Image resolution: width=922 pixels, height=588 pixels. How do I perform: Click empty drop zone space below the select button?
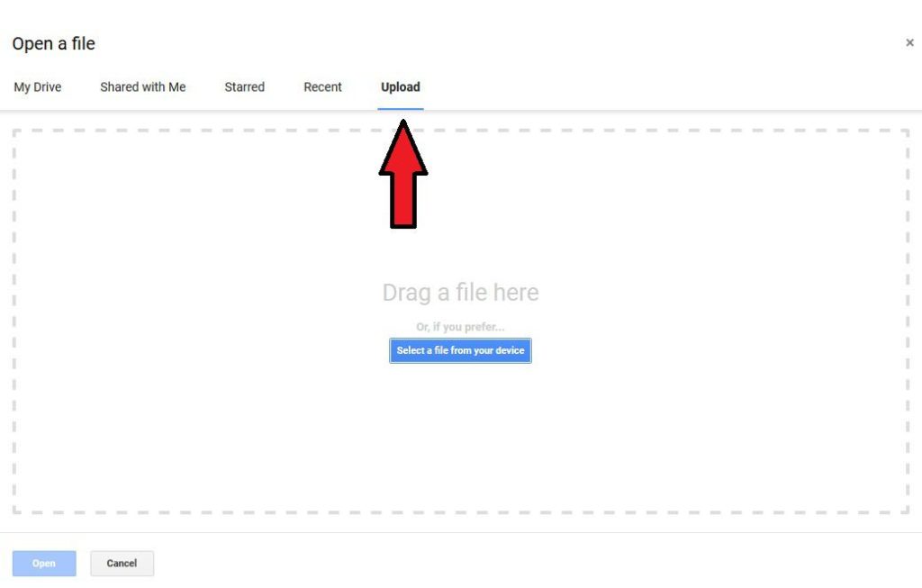click(x=460, y=432)
